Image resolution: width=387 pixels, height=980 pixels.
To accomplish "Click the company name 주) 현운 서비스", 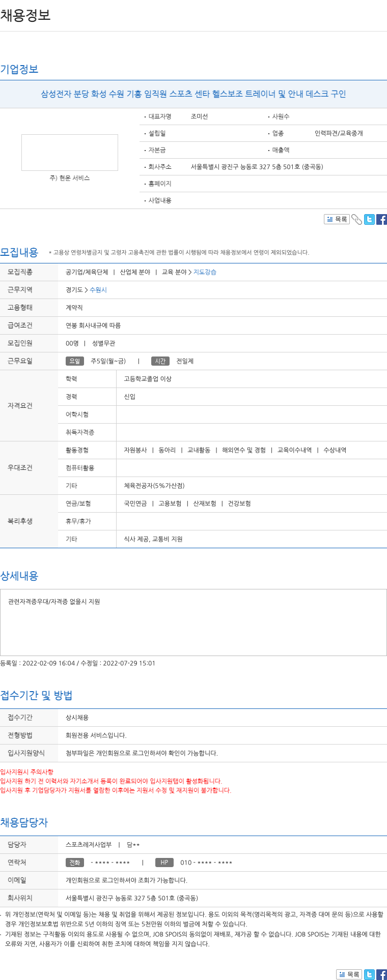I will [x=70, y=178].
